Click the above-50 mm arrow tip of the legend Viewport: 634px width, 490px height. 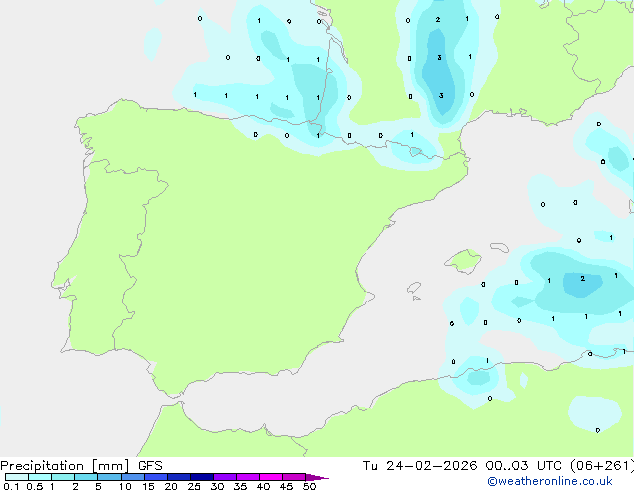317,477
